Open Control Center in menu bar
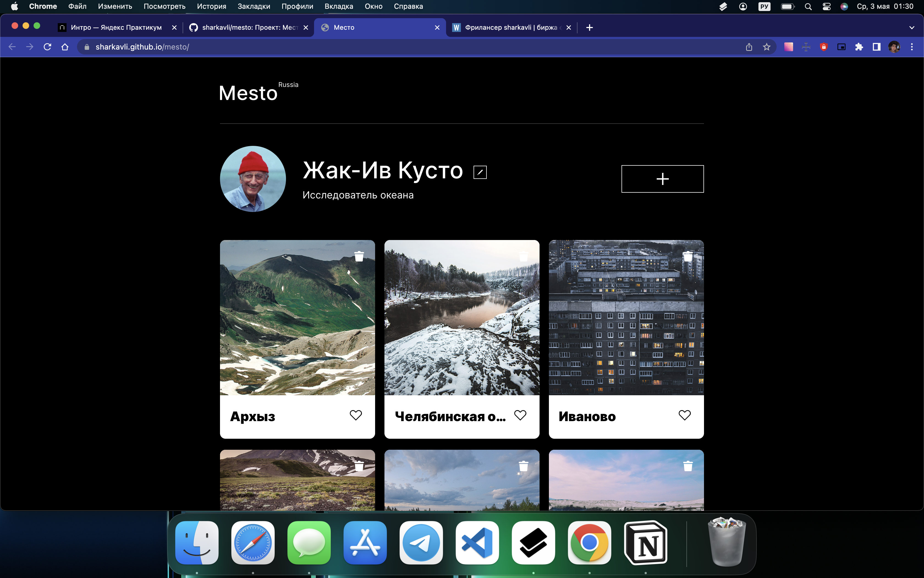This screenshot has height=578, width=924. (x=826, y=7)
